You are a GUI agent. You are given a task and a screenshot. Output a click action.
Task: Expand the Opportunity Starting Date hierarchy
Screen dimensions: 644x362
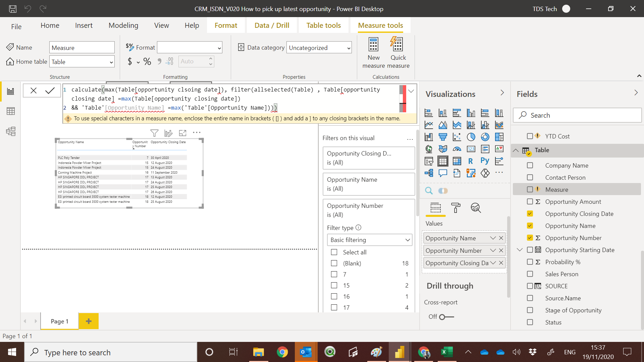coord(520,250)
